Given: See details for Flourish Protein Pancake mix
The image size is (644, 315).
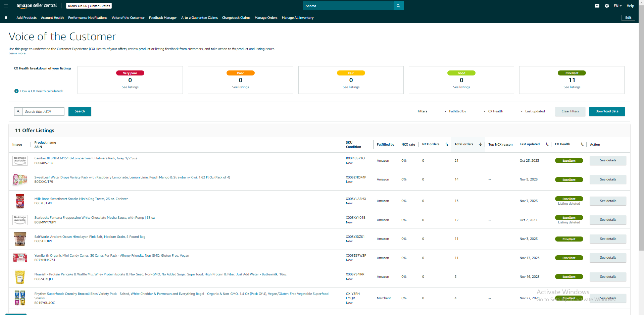Looking at the screenshot, I should point(608,277).
